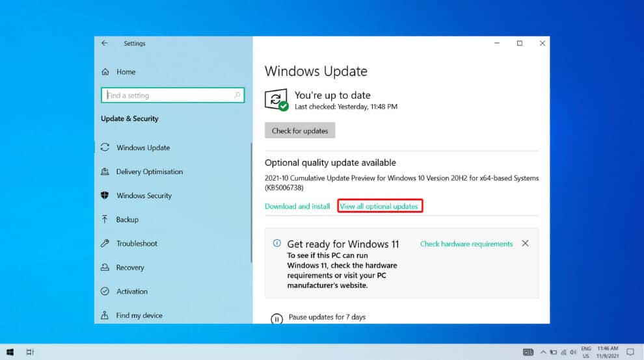The height and width of the screenshot is (360, 644).
Task: Select Windows Update in the sidebar
Action: pyautogui.click(x=143, y=148)
